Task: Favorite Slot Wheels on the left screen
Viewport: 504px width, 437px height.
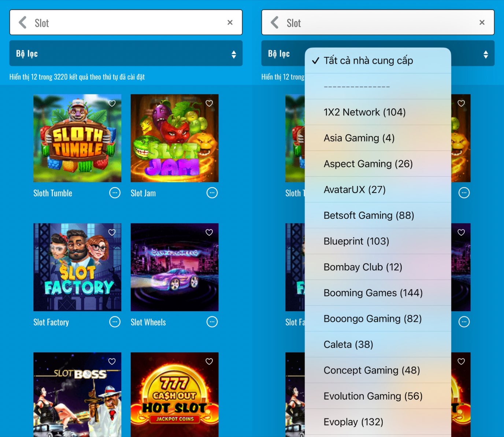Action: tap(209, 232)
